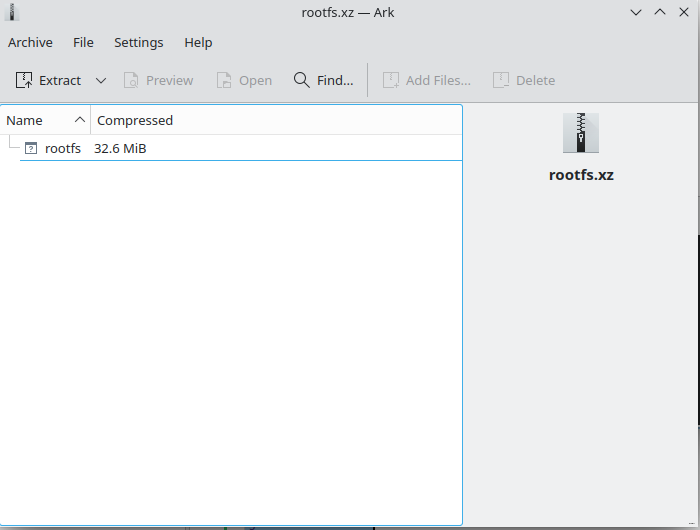The width and height of the screenshot is (700, 530).
Task: Click the Extract toolbar icon
Action: pyautogui.click(x=25, y=80)
